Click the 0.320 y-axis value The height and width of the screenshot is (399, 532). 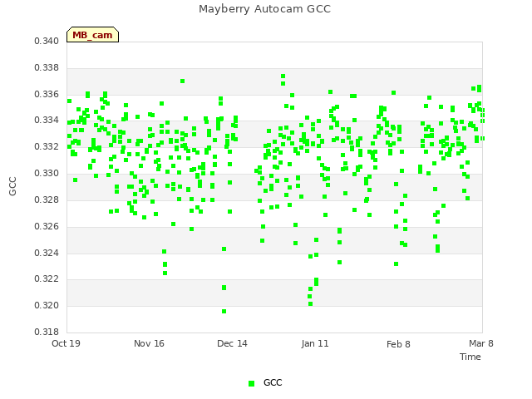(x=47, y=305)
